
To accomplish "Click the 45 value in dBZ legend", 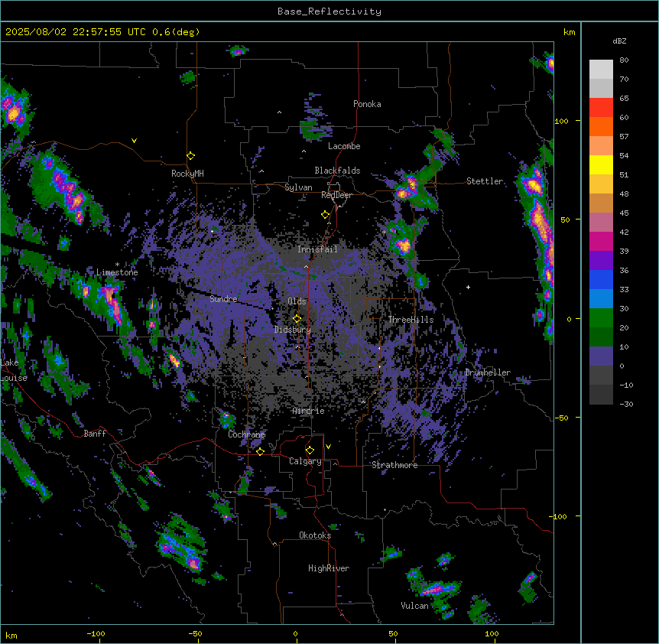I will click(624, 213).
